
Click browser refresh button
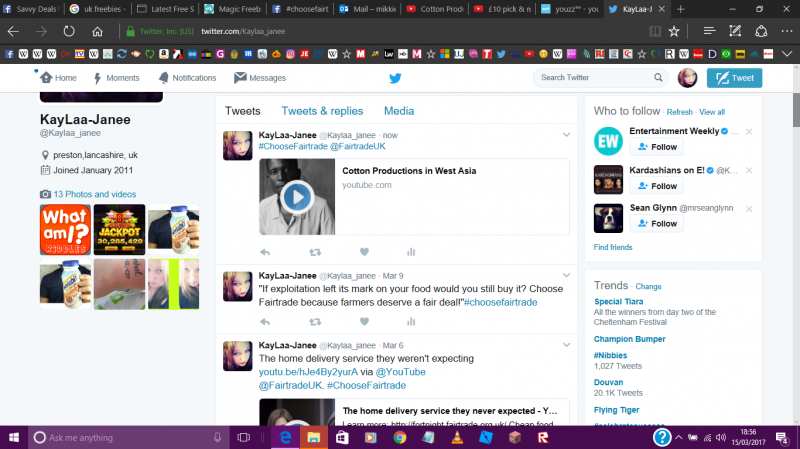coord(68,31)
